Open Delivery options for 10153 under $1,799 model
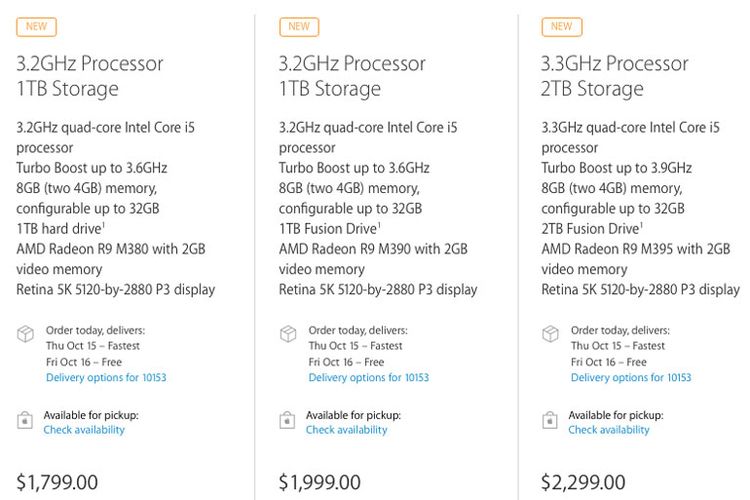This screenshot has height=500, width=750. pos(106,378)
